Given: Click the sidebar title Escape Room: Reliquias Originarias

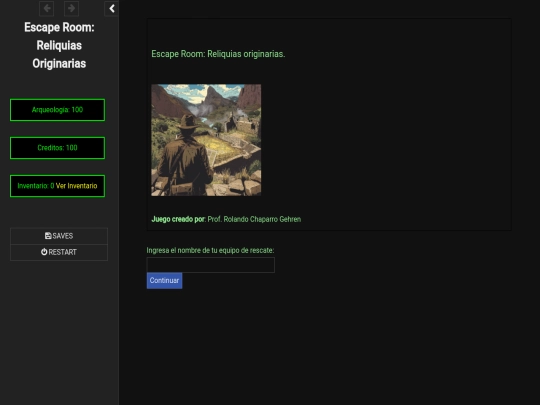Looking at the screenshot, I should point(59,45).
